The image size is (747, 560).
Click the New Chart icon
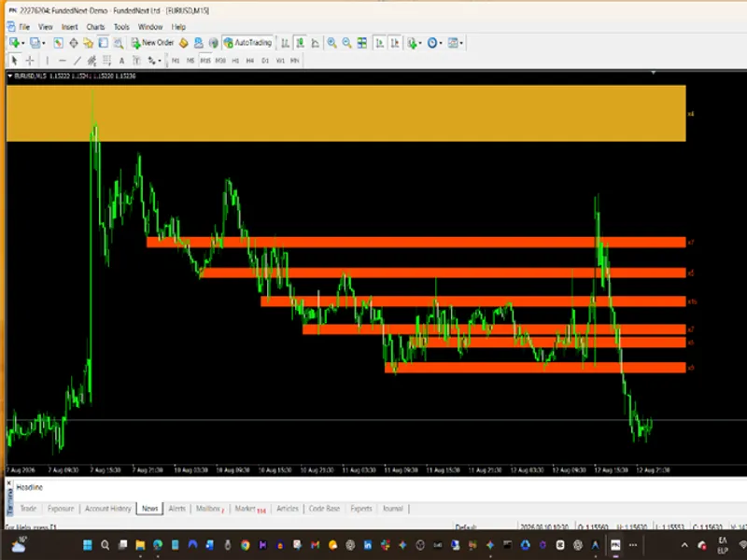(14, 43)
